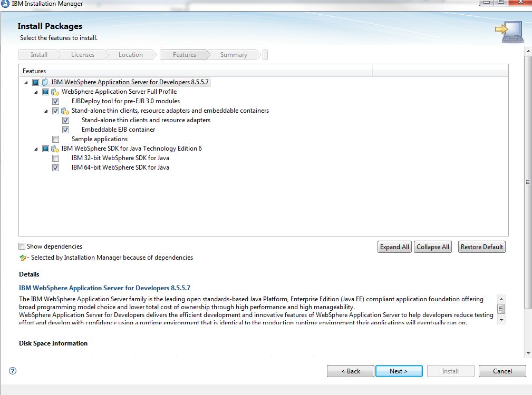Screen dimensions: 532x395
Task: Select the Features wizard step
Action: pos(185,55)
